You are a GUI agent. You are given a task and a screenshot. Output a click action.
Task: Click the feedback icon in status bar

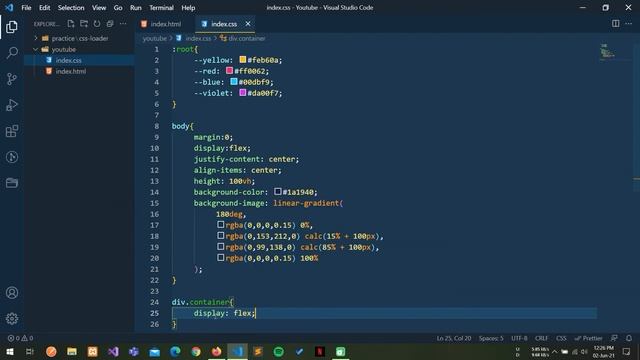[x=614, y=338]
